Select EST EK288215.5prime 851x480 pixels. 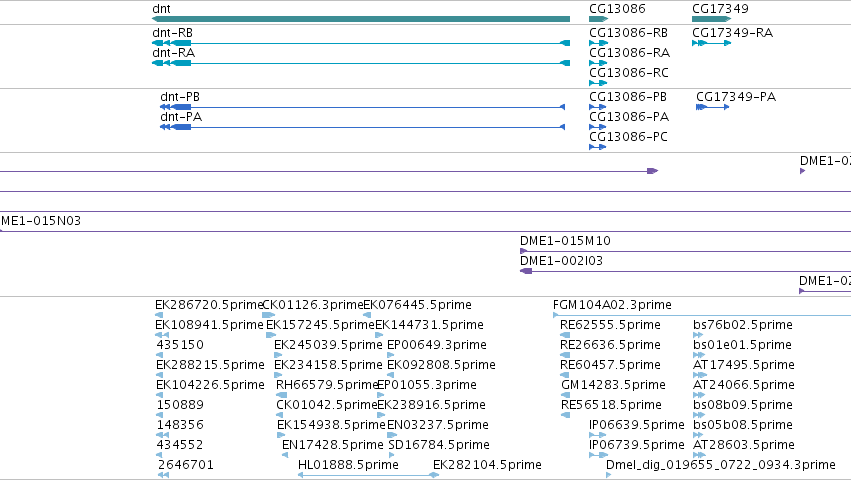click(210, 365)
